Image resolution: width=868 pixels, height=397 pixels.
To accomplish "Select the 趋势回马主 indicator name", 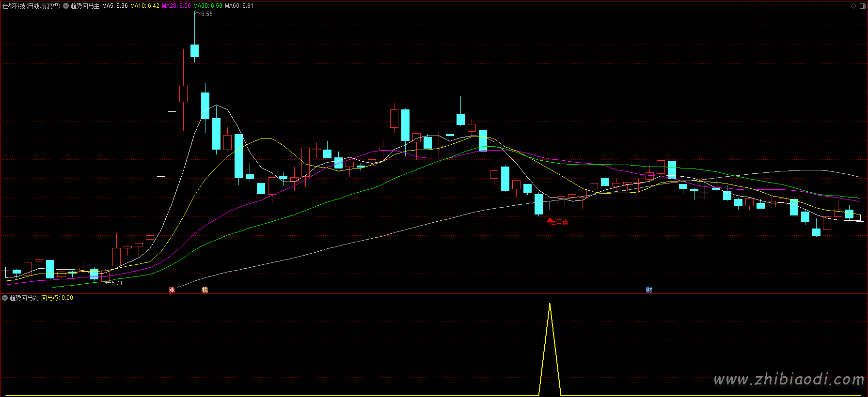I will [85, 6].
